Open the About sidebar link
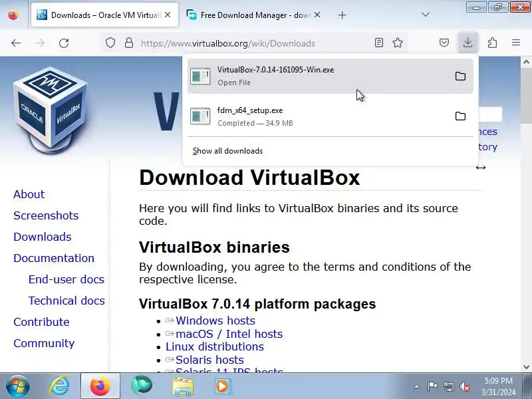532x399 pixels. 29,194
